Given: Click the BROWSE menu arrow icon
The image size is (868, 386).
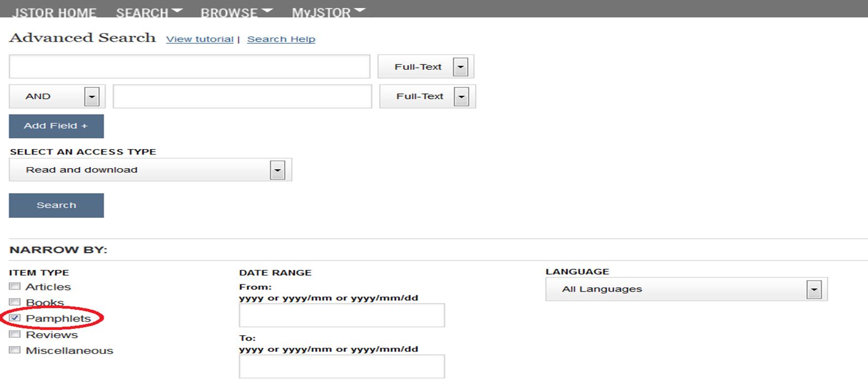Looking at the screenshot, I should click(x=267, y=11).
